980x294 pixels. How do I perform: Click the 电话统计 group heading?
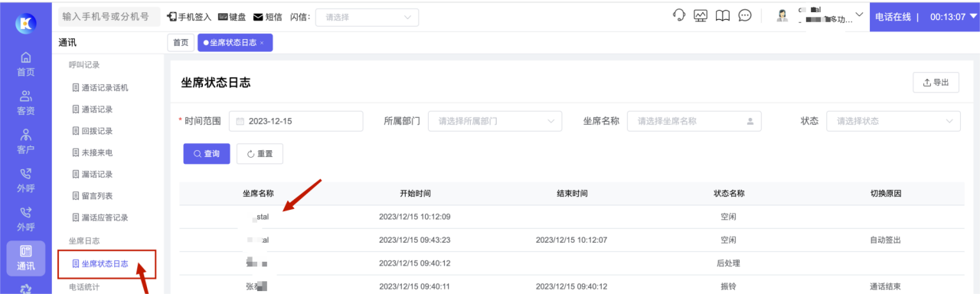85,287
